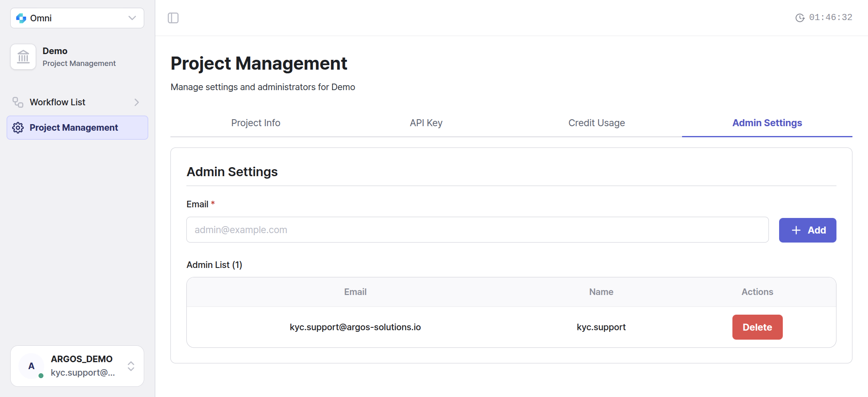
Task: Expand the Workflow List chevron
Action: [137, 102]
